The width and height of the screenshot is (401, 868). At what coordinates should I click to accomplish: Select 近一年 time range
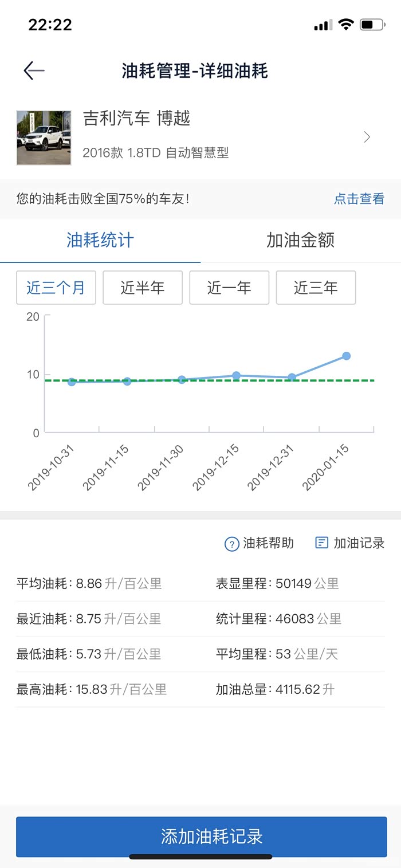229,288
